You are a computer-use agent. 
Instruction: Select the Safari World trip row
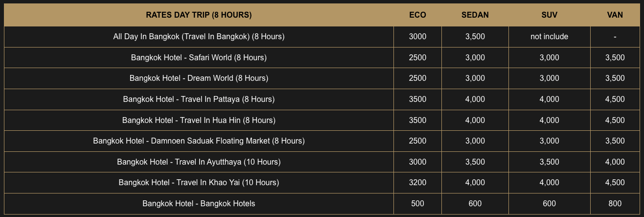click(x=199, y=58)
